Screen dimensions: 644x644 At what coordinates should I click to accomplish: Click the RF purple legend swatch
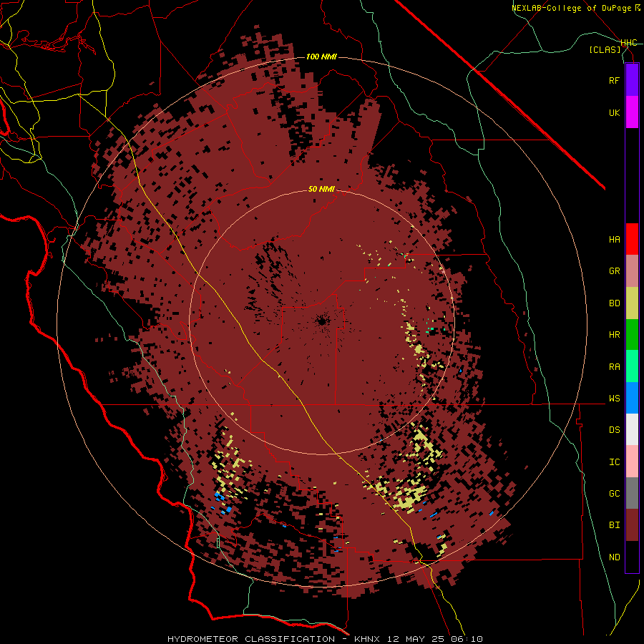pyautogui.click(x=632, y=80)
